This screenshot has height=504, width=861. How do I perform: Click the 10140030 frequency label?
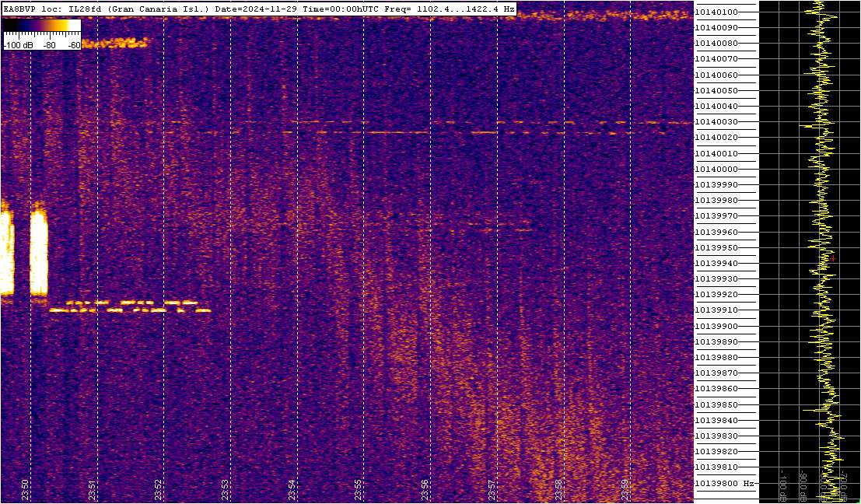[716, 122]
